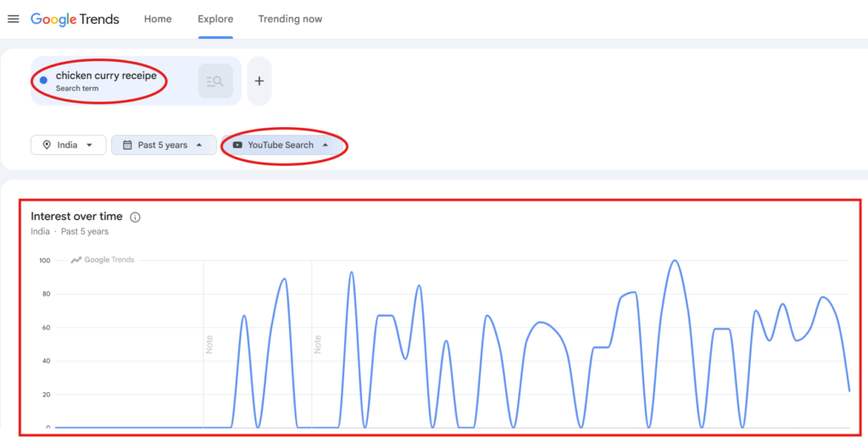Click the 80 axis label
This screenshot has height=437, width=868.
pyautogui.click(x=47, y=294)
